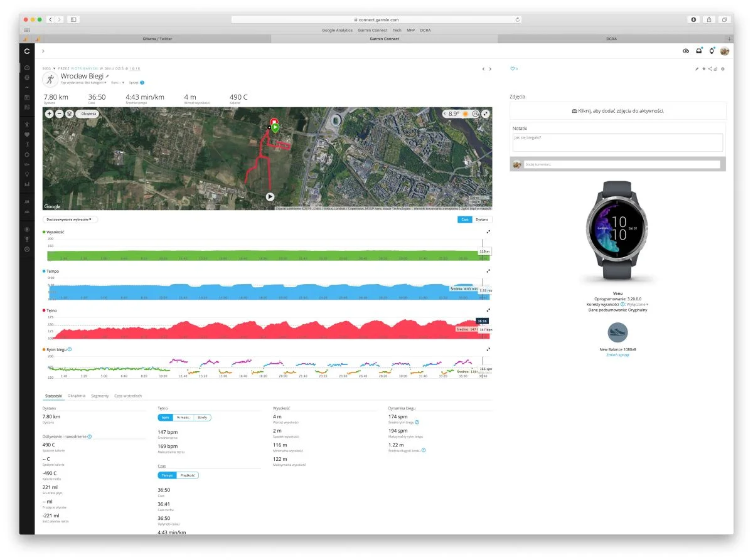Open Bieg activity type dropdown
Screen dimensions: 753x560
(x=49, y=68)
